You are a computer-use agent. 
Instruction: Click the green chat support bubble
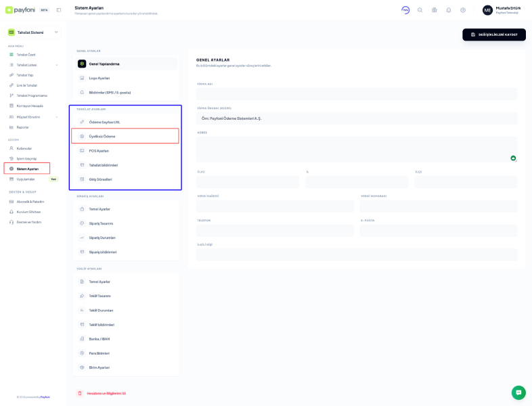coord(518,392)
